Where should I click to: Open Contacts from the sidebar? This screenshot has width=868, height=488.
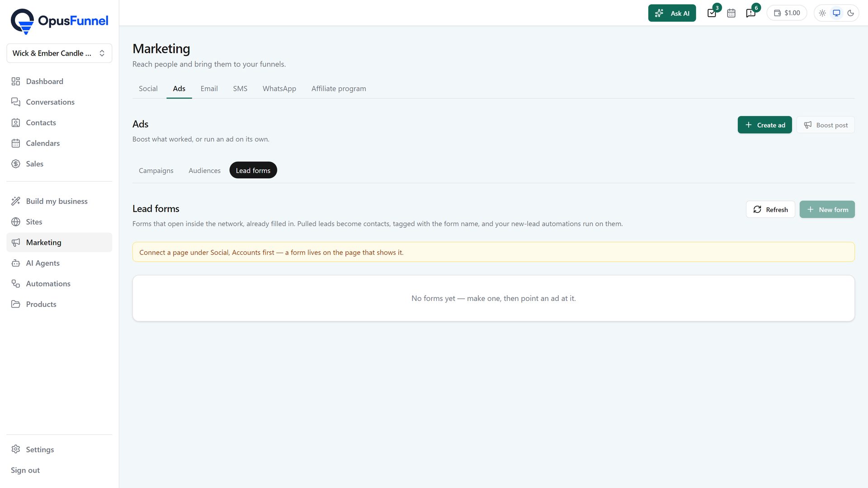59,122
